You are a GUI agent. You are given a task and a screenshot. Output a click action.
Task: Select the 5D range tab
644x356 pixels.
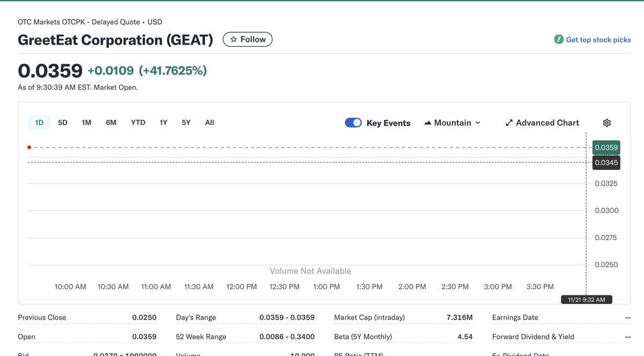[x=63, y=122]
